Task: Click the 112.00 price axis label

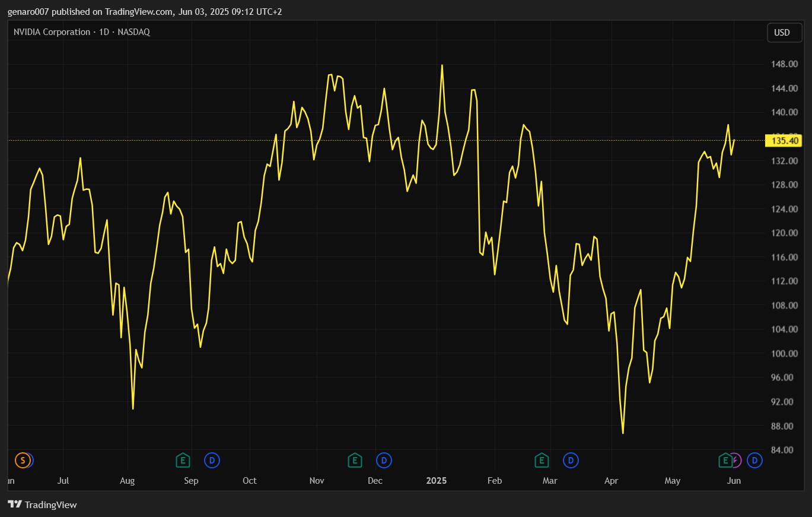Action: pyautogui.click(x=784, y=281)
